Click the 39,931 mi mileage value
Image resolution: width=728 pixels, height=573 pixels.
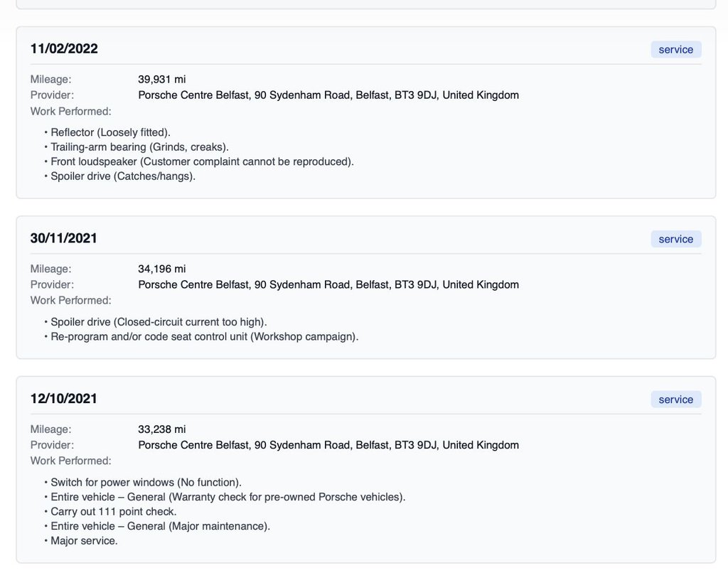coord(161,80)
